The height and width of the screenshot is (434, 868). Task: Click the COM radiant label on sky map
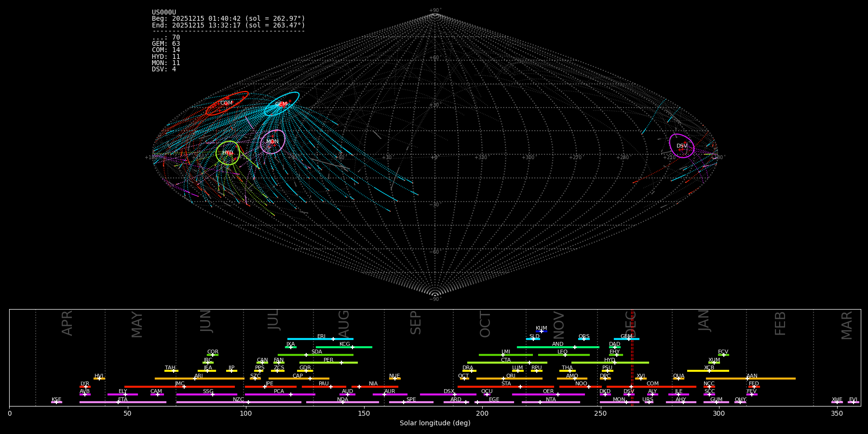(x=226, y=103)
